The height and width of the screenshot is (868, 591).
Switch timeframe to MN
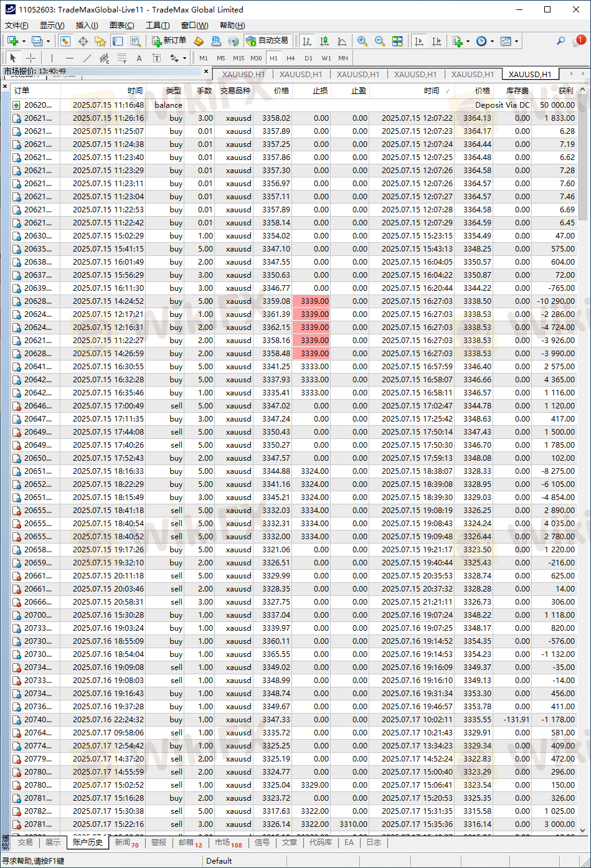click(343, 58)
